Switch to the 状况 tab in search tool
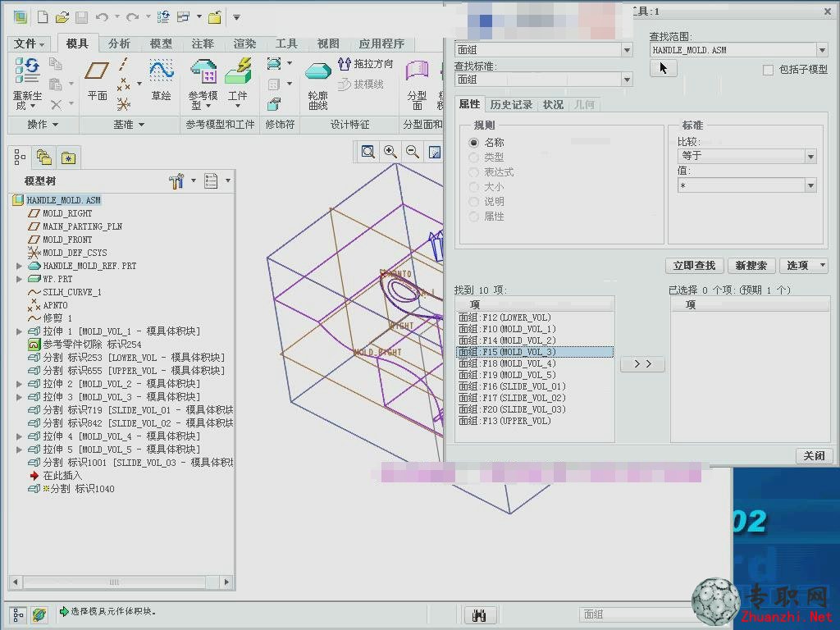 553,104
